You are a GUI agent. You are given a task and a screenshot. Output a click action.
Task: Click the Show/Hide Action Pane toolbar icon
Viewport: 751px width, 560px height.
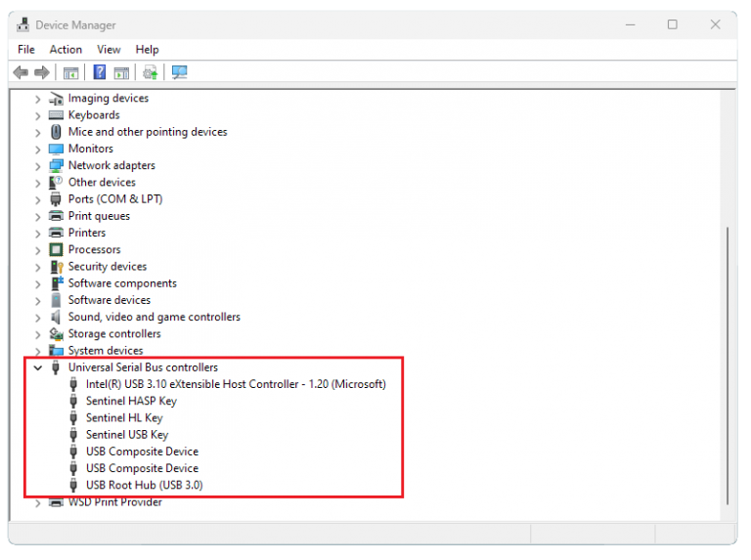tap(121, 73)
